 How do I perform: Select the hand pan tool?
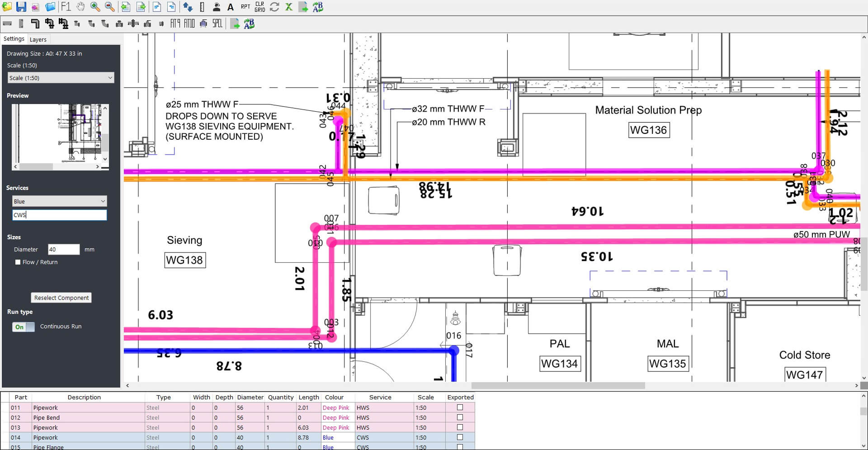[80, 7]
